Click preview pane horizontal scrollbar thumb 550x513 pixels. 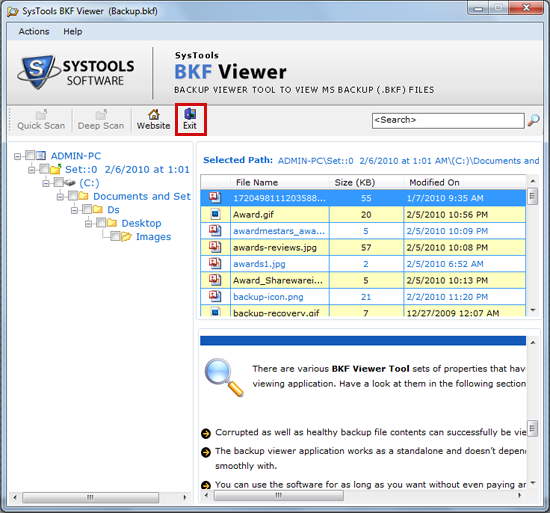[279, 495]
